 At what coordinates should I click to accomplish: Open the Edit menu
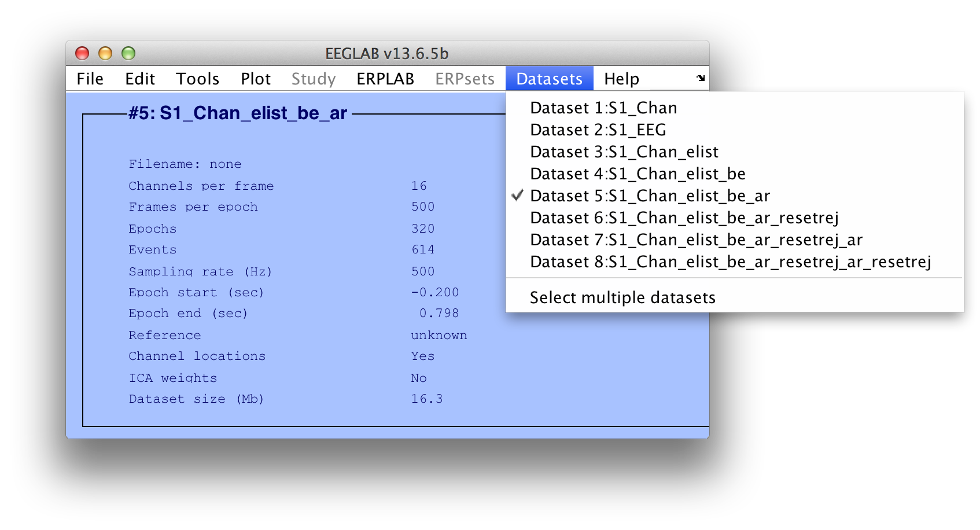click(140, 79)
